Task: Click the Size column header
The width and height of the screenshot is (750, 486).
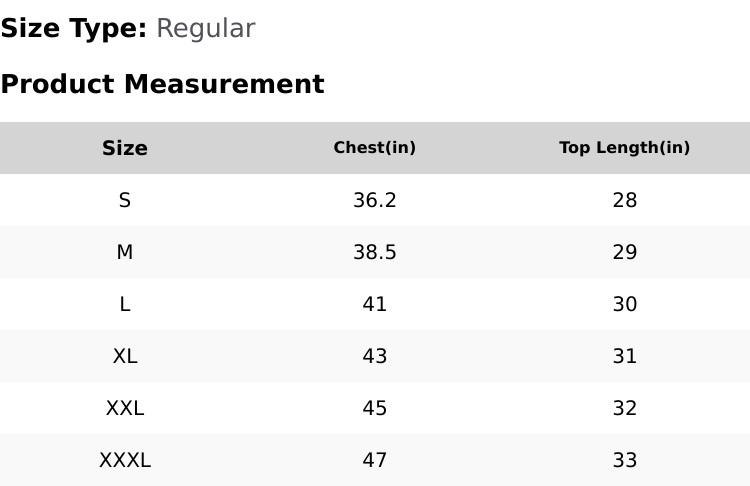Action: click(x=125, y=148)
